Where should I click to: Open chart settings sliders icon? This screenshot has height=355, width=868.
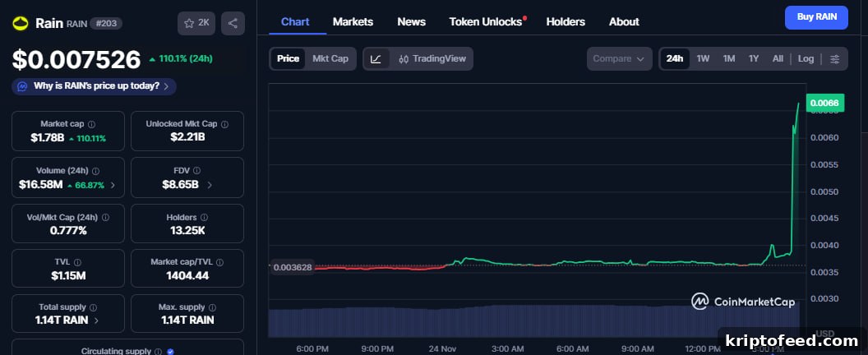click(x=835, y=58)
